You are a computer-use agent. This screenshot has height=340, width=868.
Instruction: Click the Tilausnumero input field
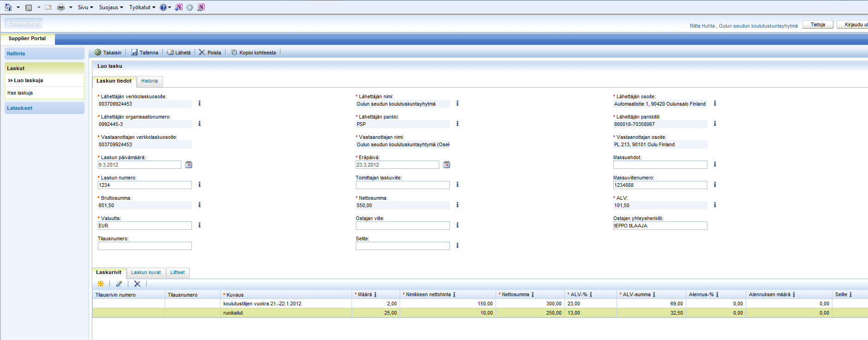(145, 246)
